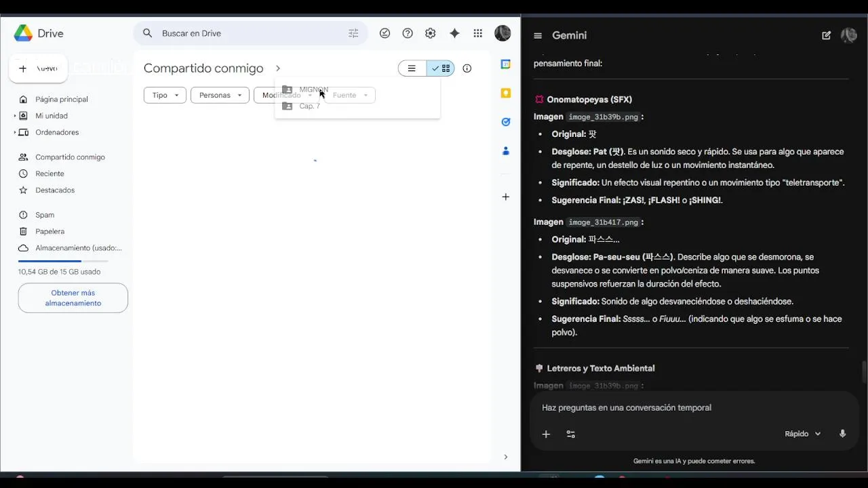The image size is (868, 488).
Task: Click image_31b39b.png filename chip
Action: [604, 117]
